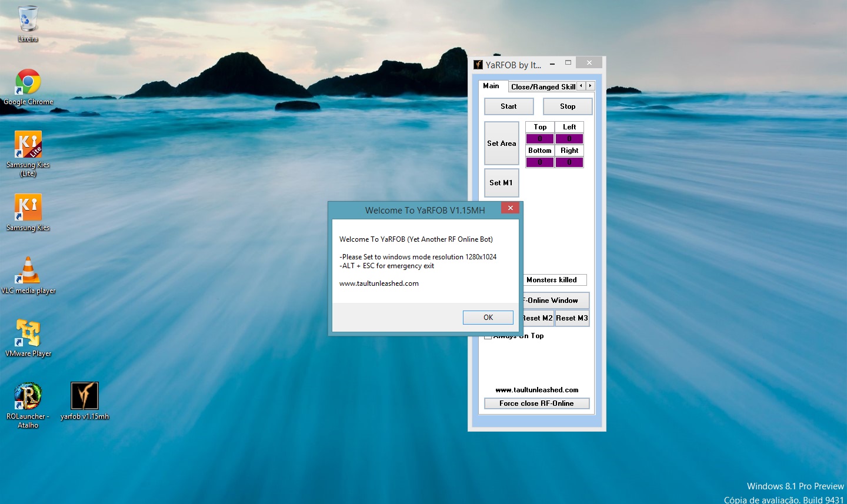This screenshot has height=504, width=847.
Task: Close the Welcome To YaRFOB dialog
Action: click(x=510, y=208)
